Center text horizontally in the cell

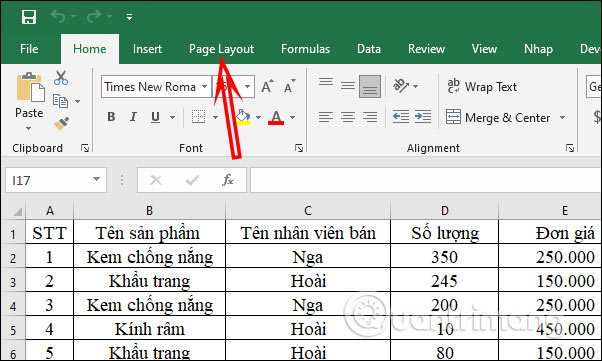tap(348, 117)
